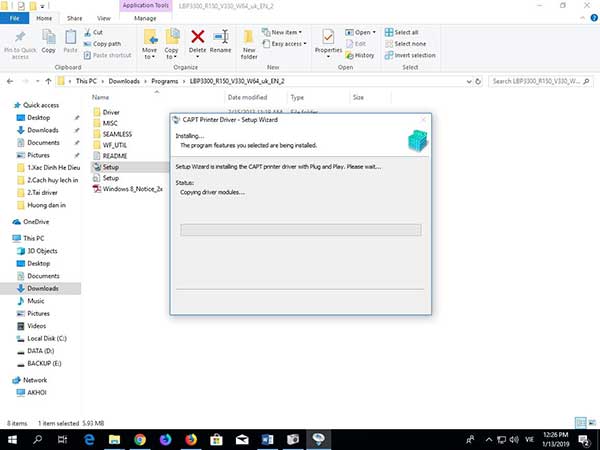Switch to the View ribbon tab
600x450 pixels.
point(104,18)
